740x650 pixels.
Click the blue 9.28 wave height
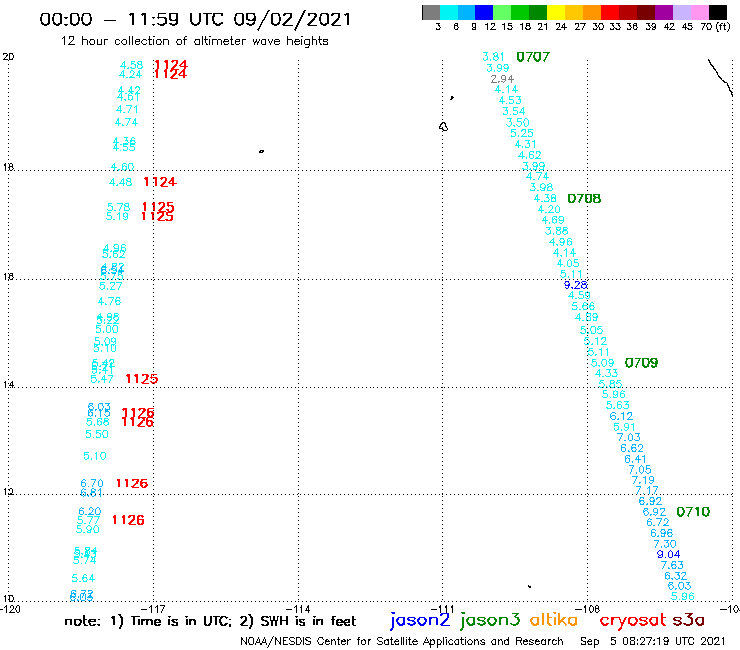(x=576, y=285)
